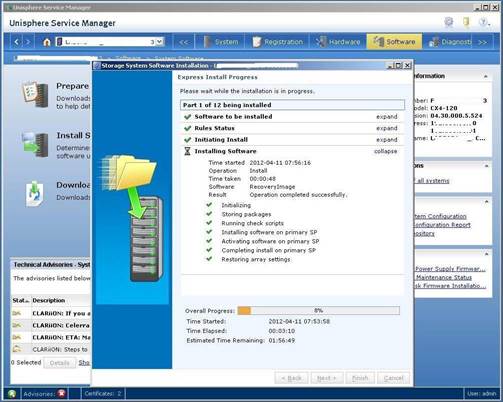Switch to the Registration tab
Image resolution: width=503 pixels, height=402 pixels.
(x=278, y=42)
